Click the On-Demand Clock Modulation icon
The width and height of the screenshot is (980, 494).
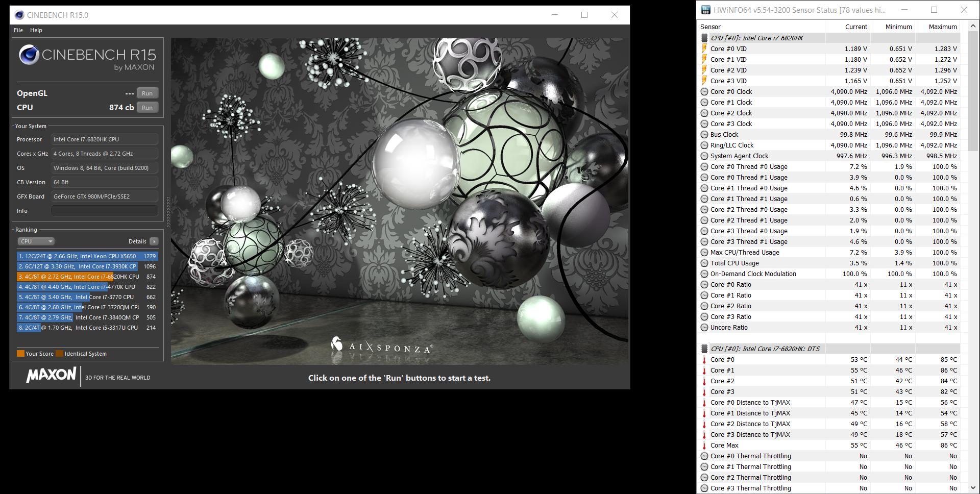coord(704,274)
